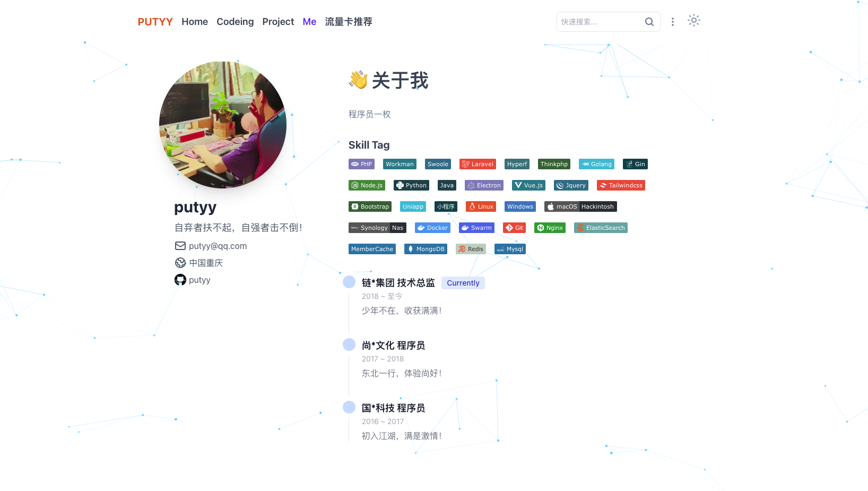Click the 小程序 skill badge
The image size is (868, 491).
point(446,206)
